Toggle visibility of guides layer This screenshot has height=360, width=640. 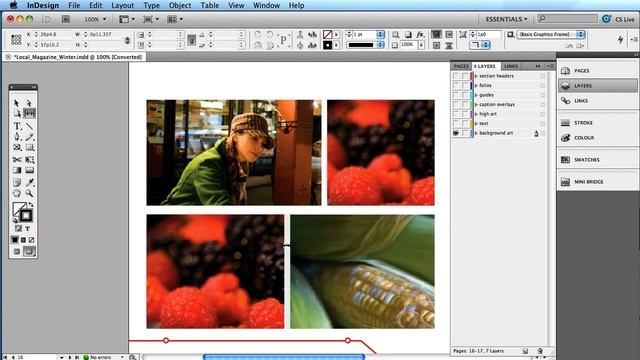456,95
